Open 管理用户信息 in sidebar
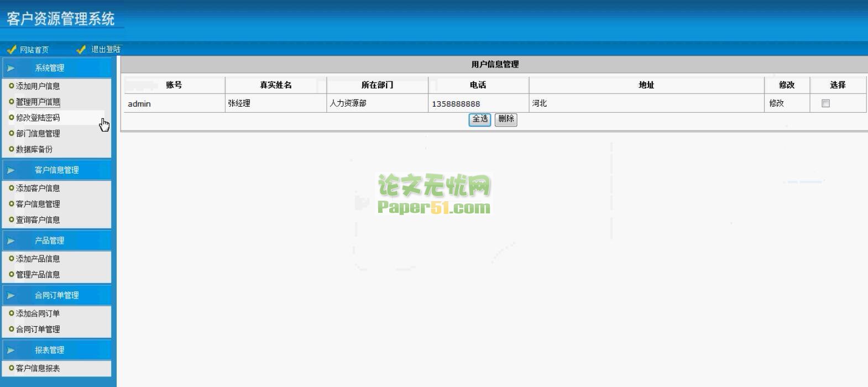This screenshot has height=387, width=868. pos(38,102)
